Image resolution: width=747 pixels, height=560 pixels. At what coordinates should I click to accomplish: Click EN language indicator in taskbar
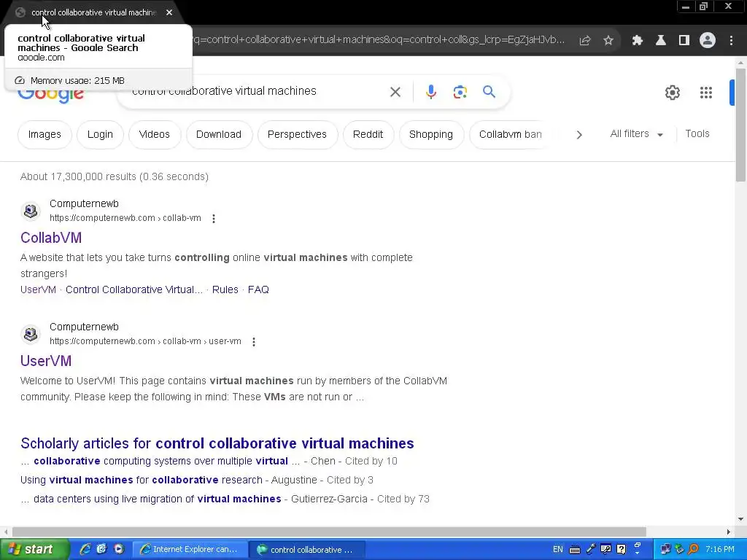558,550
